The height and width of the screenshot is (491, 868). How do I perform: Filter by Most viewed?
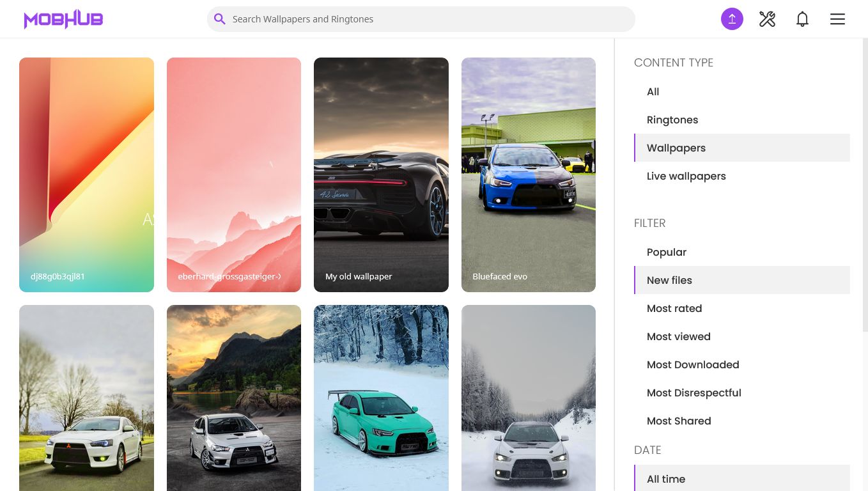[x=742, y=336]
